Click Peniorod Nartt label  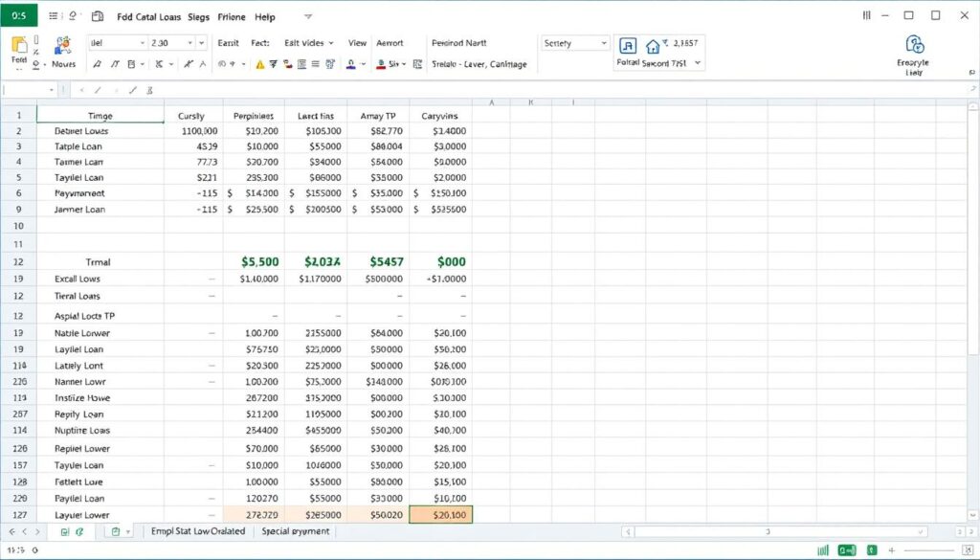[x=459, y=43]
